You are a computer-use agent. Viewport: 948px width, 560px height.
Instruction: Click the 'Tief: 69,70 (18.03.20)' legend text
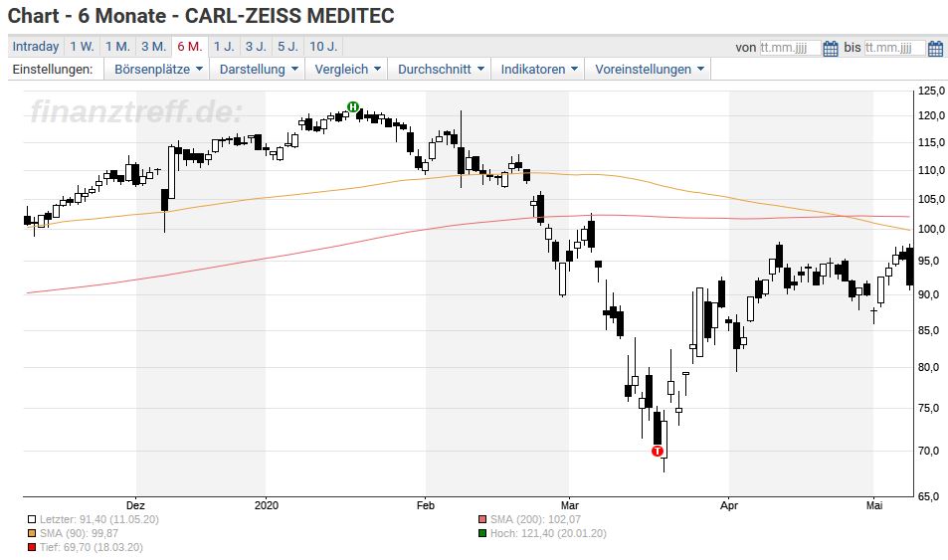tap(92, 547)
